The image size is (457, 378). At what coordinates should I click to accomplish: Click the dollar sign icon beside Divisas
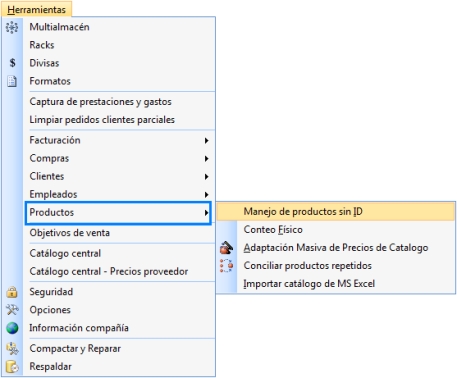click(x=12, y=63)
